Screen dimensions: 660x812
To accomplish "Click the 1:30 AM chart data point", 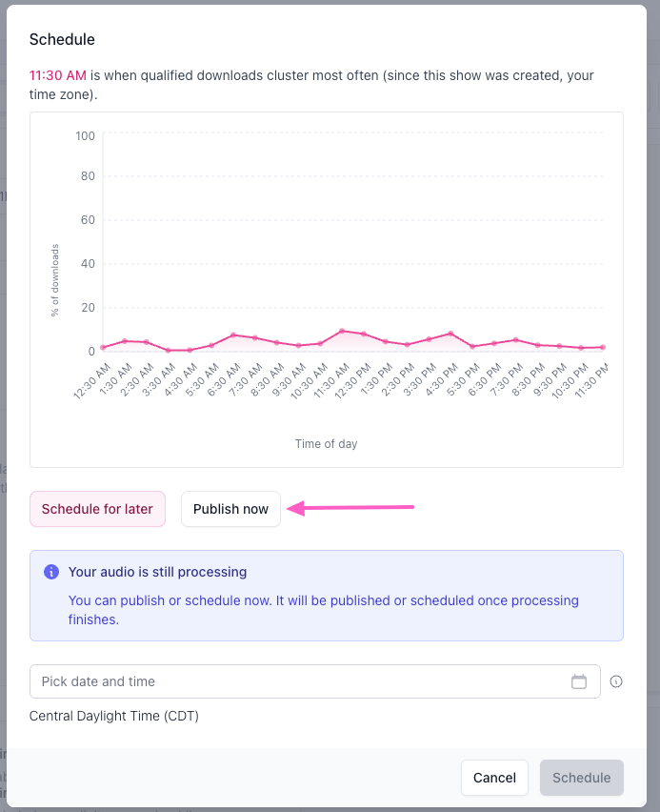I will click(x=125, y=341).
